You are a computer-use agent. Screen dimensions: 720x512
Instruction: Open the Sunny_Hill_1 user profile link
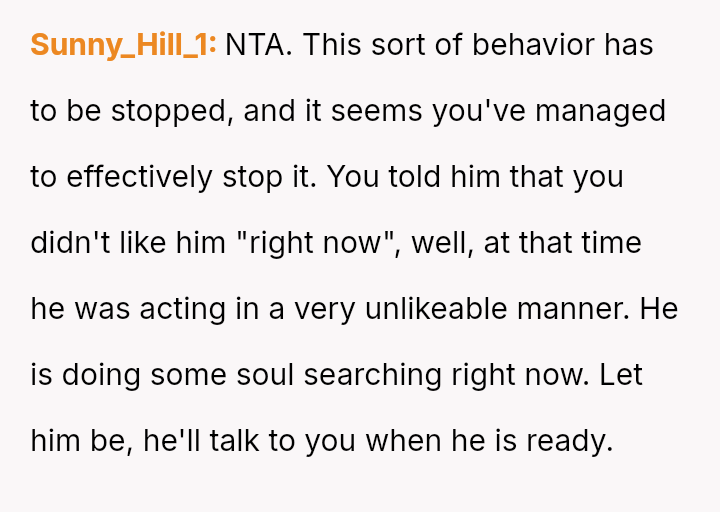(123, 45)
